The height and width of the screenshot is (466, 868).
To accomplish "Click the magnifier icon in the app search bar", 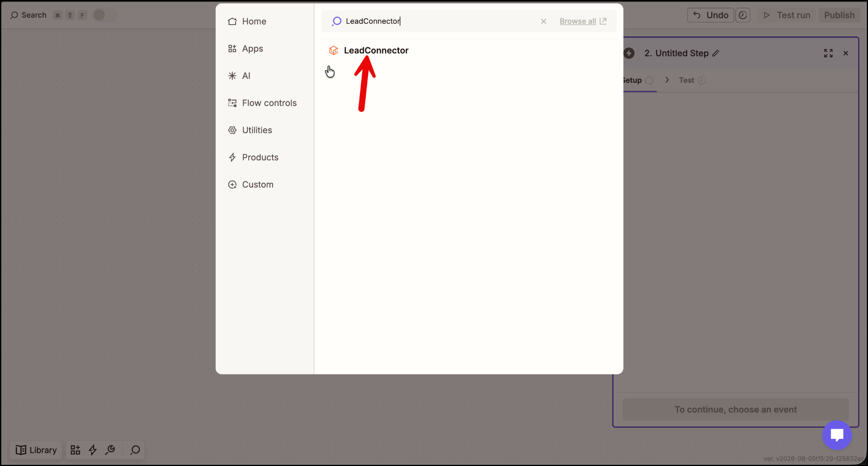I will (x=337, y=21).
